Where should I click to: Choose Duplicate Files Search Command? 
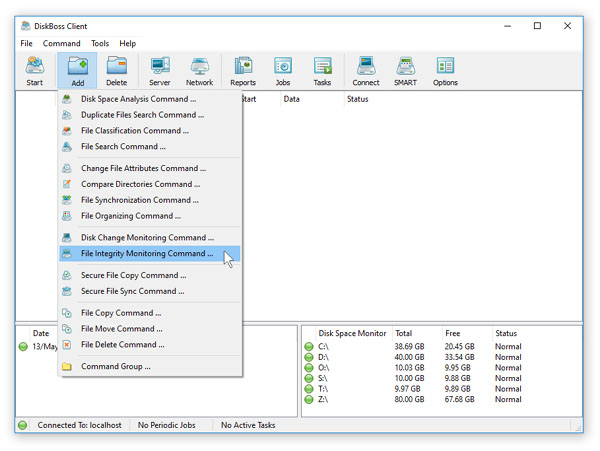coord(150,115)
